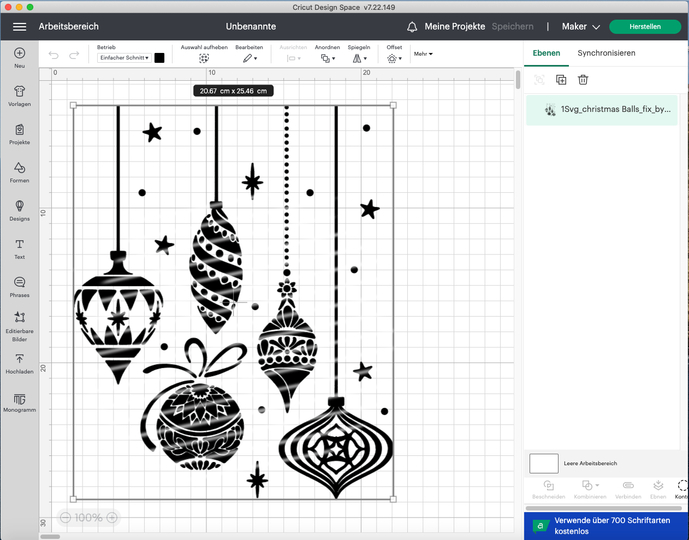The image size is (689, 540).
Task: Duplicate the layer with duplicate icon
Action: pyautogui.click(x=560, y=79)
